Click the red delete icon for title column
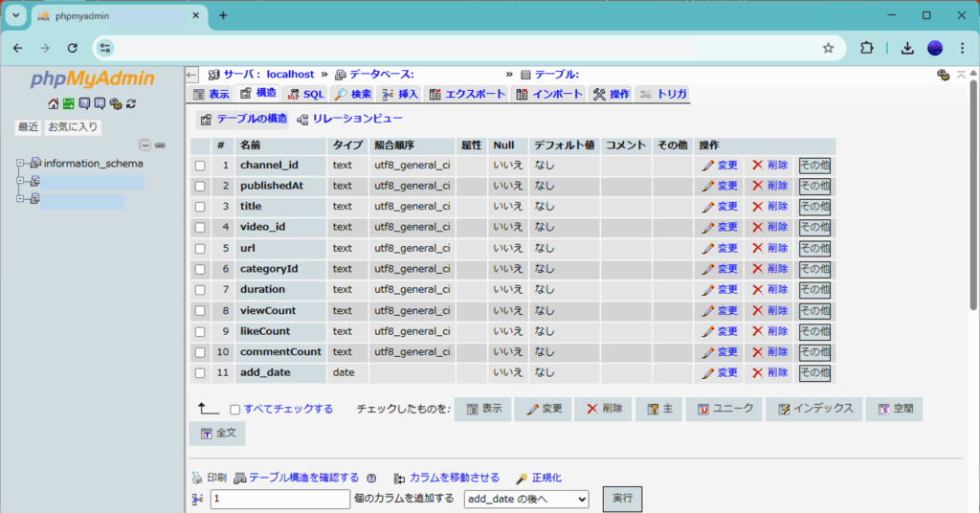This screenshot has height=513, width=980. point(758,207)
